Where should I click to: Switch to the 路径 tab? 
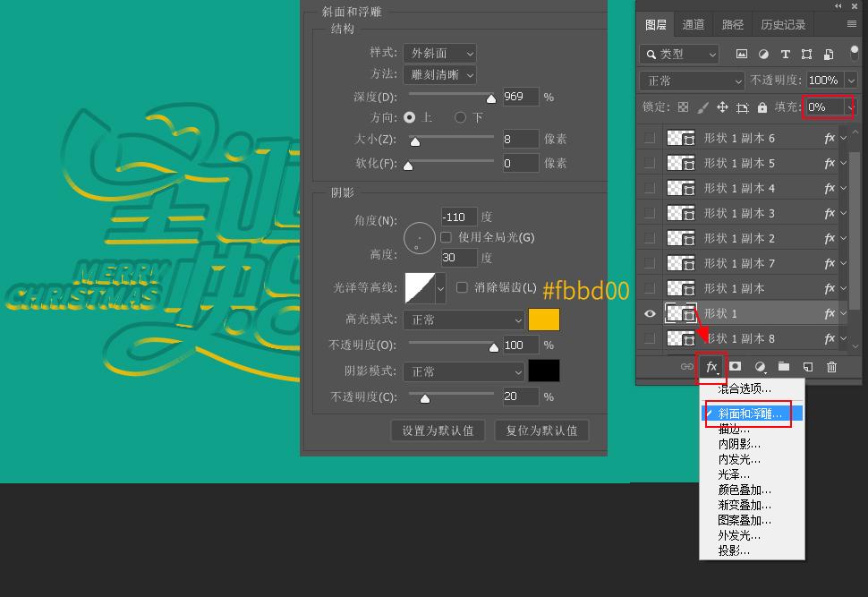pos(732,24)
